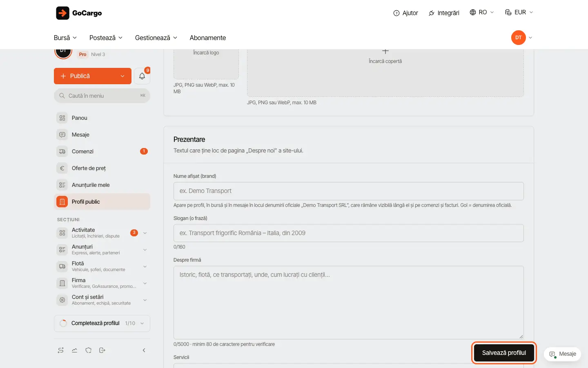
Task: Open the Bursă menu
Action: click(x=65, y=38)
